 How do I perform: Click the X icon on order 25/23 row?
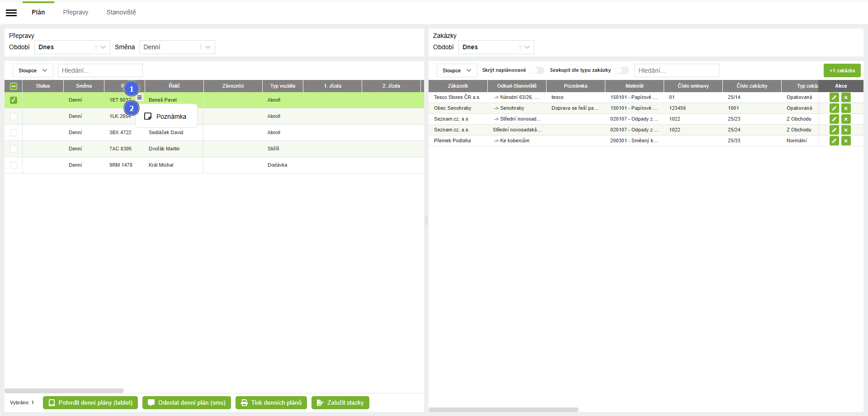point(846,119)
